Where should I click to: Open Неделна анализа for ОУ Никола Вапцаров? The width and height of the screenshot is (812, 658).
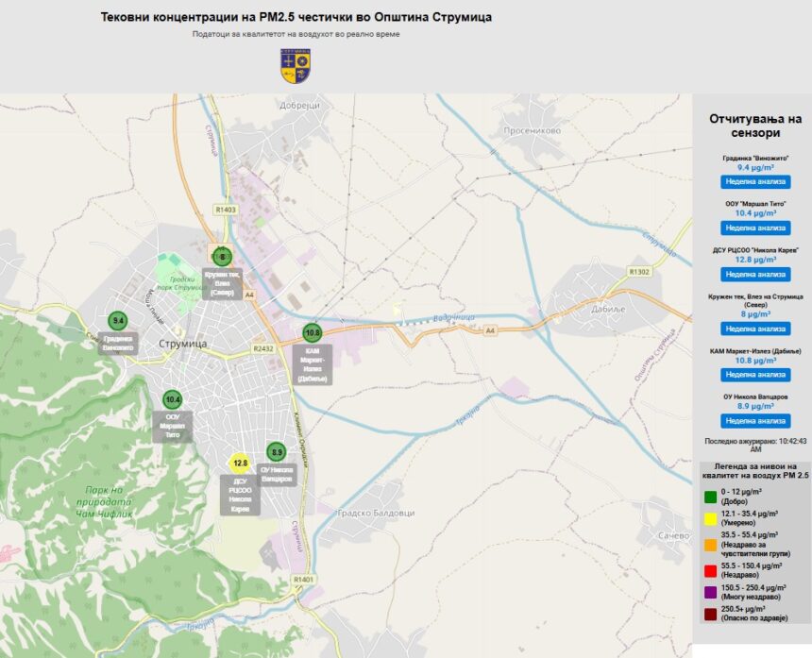(755, 421)
